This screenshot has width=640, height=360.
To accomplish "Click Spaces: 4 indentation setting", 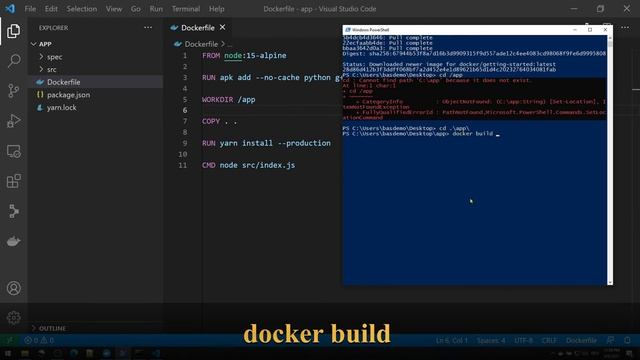I will point(491,340).
